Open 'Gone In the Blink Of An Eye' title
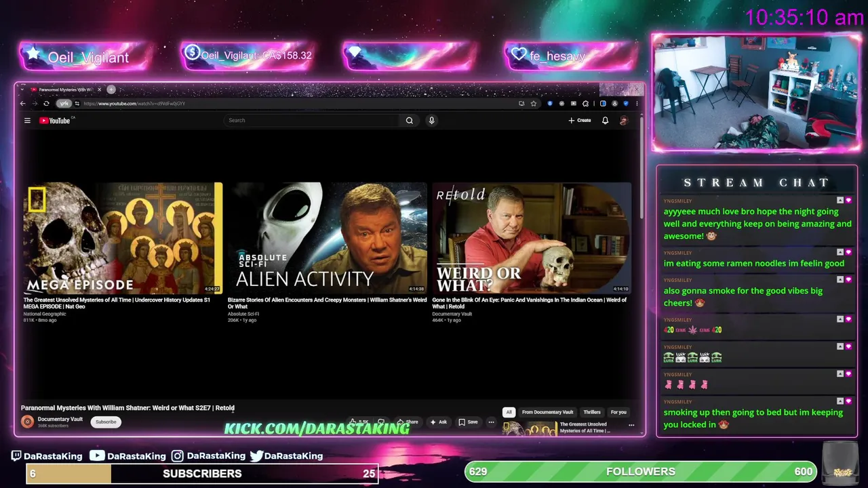The height and width of the screenshot is (488, 868). click(x=530, y=303)
